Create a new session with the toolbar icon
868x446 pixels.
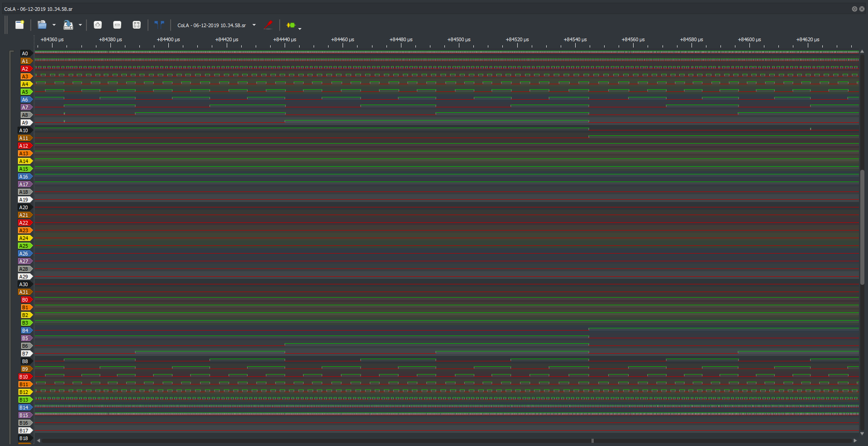(19, 25)
